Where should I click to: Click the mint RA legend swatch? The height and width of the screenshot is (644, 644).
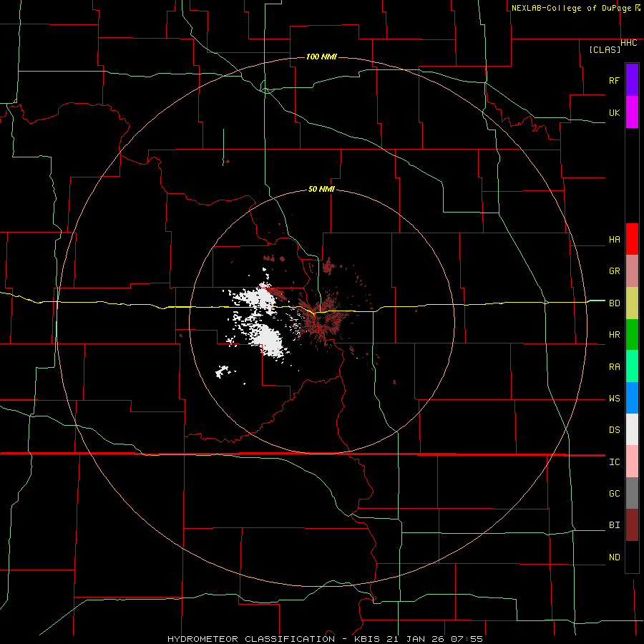(x=632, y=366)
